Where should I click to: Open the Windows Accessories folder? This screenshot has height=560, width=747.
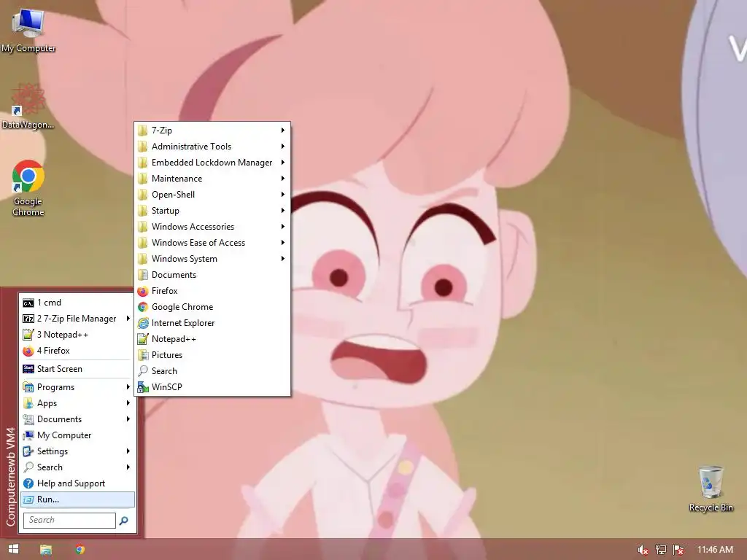212,227
